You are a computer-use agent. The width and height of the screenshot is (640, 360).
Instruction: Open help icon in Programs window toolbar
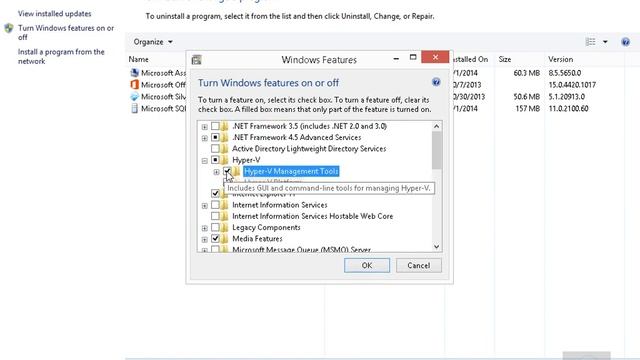[x=625, y=42]
